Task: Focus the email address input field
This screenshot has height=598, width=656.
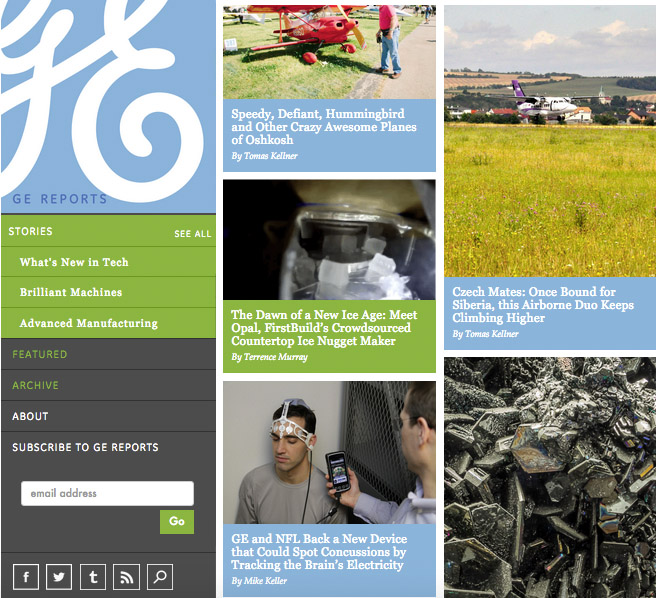Action: click(x=108, y=493)
